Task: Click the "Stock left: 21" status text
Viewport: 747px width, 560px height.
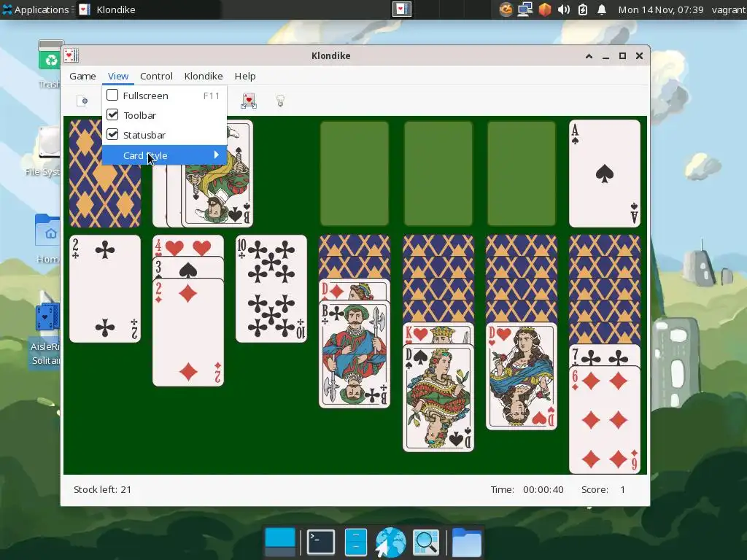Action: pos(102,489)
